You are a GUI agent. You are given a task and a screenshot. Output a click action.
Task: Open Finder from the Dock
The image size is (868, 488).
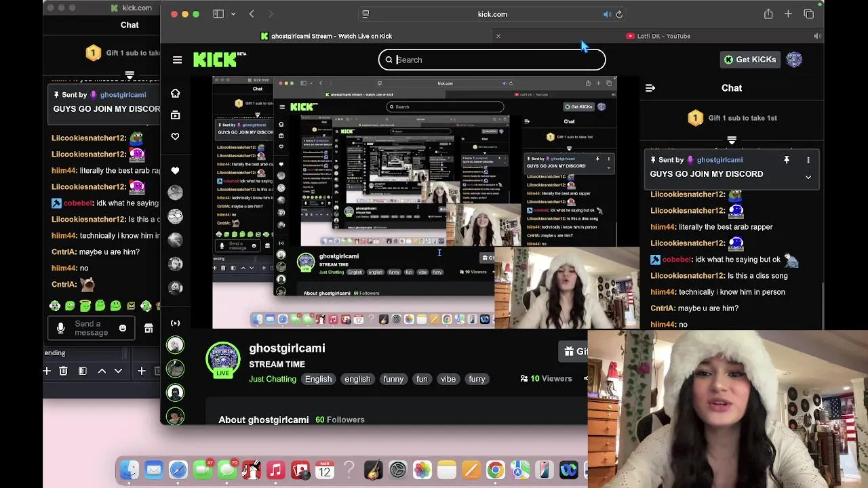tap(129, 470)
